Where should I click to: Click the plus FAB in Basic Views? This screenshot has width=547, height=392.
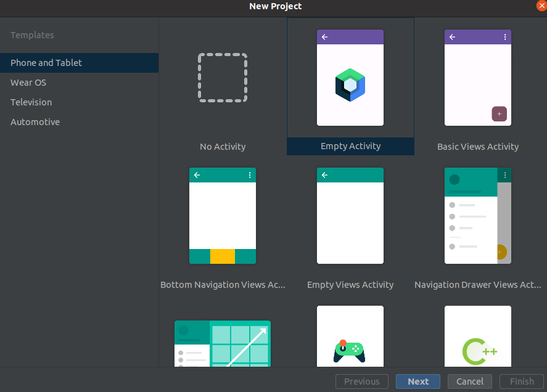click(499, 114)
